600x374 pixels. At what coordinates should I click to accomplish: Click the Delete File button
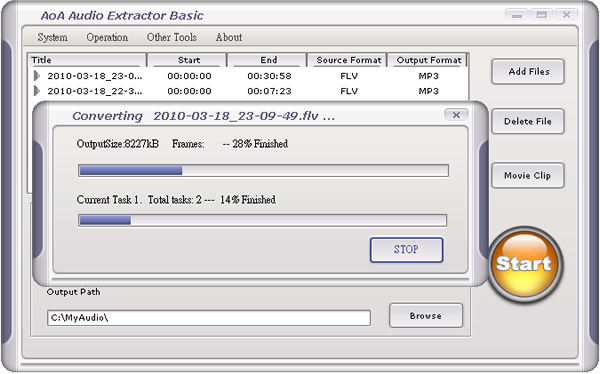click(528, 121)
